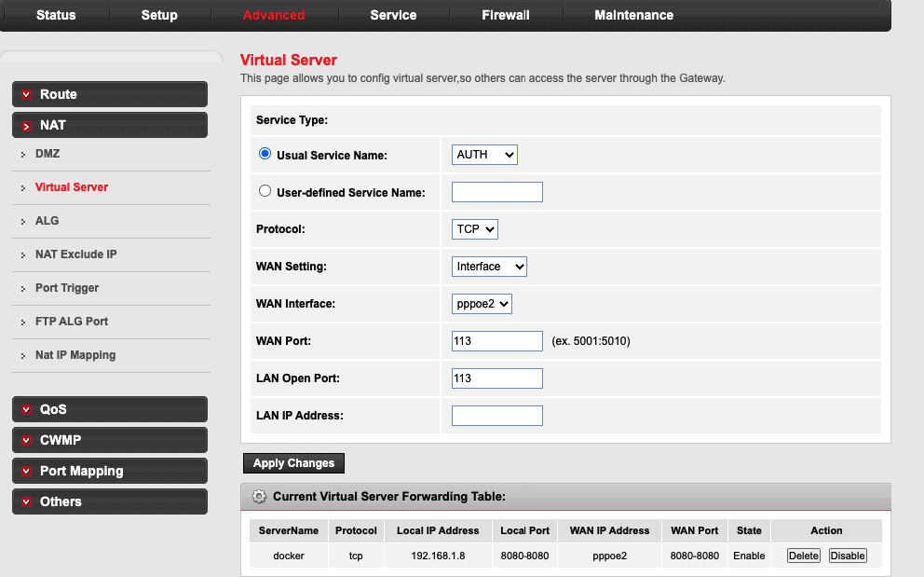Open the WAN Setting Interface dropdown
Image resolution: width=924 pixels, height=577 pixels.
point(489,267)
